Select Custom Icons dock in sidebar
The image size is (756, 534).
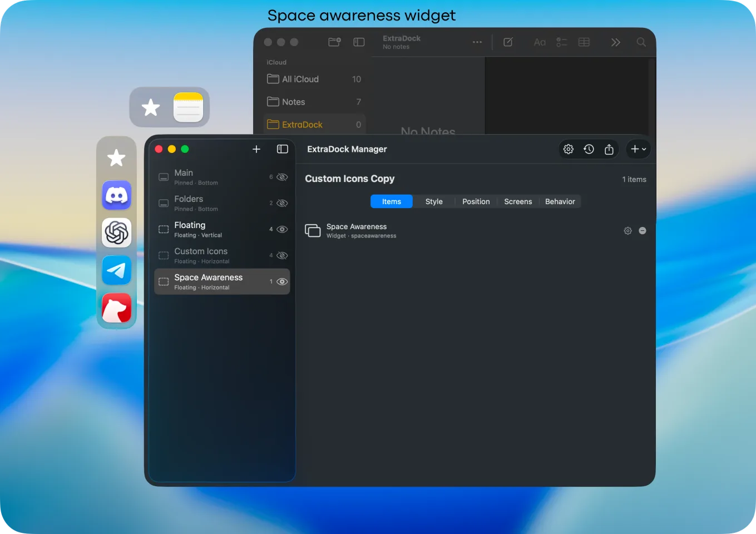[x=222, y=255]
